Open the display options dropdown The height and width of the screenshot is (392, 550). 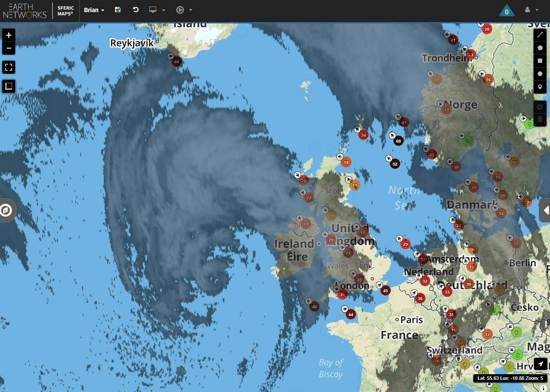coord(164,10)
